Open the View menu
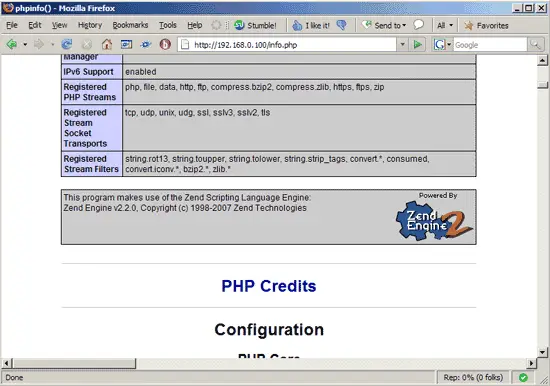This screenshot has height=386, width=550. tap(59, 25)
